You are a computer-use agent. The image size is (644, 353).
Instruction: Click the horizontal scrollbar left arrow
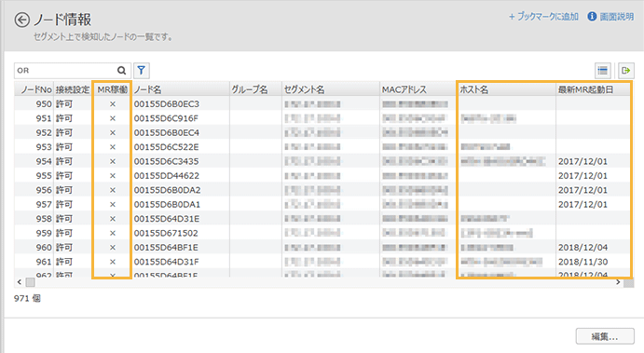pyautogui.click(x=20, y=282)
